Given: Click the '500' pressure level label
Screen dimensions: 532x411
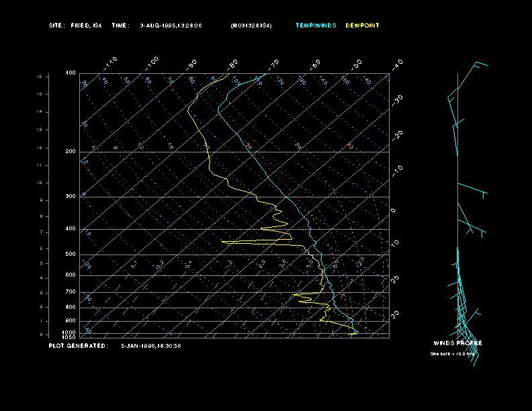Looking at the screenshot, I should (x=71, y=254).
